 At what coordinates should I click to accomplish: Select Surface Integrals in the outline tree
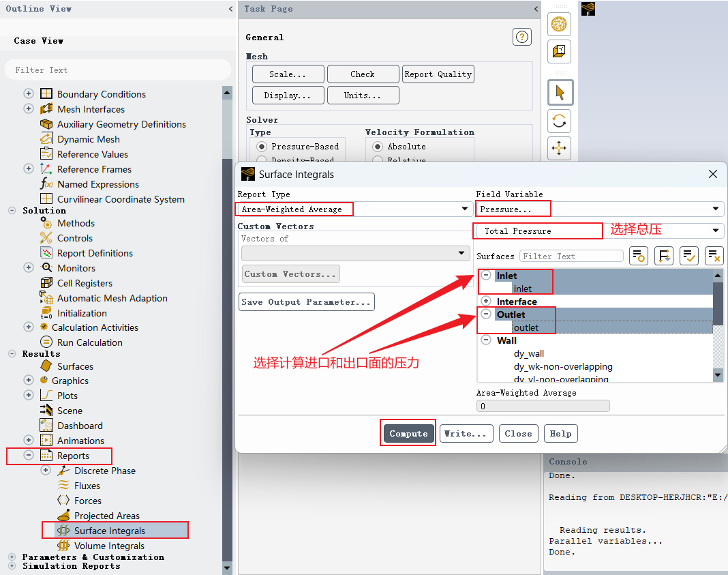click(110, 531)
